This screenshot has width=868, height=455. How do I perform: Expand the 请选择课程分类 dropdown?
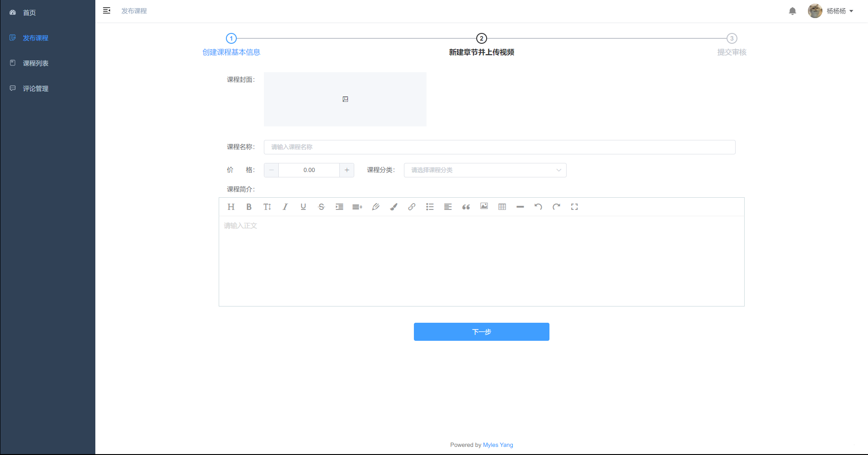pos(485,170)
